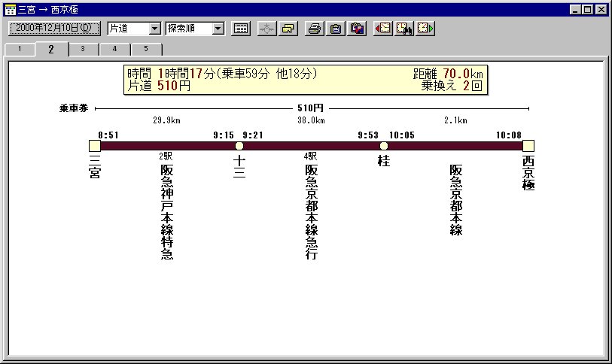Click the 29.9km distance label

pos(166,120)
